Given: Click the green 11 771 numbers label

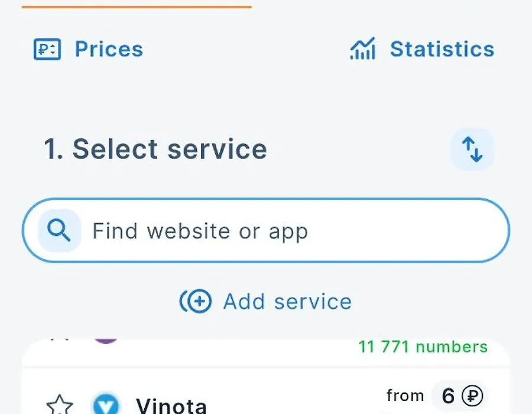Looking at the screenshot, I should point(423,347).
